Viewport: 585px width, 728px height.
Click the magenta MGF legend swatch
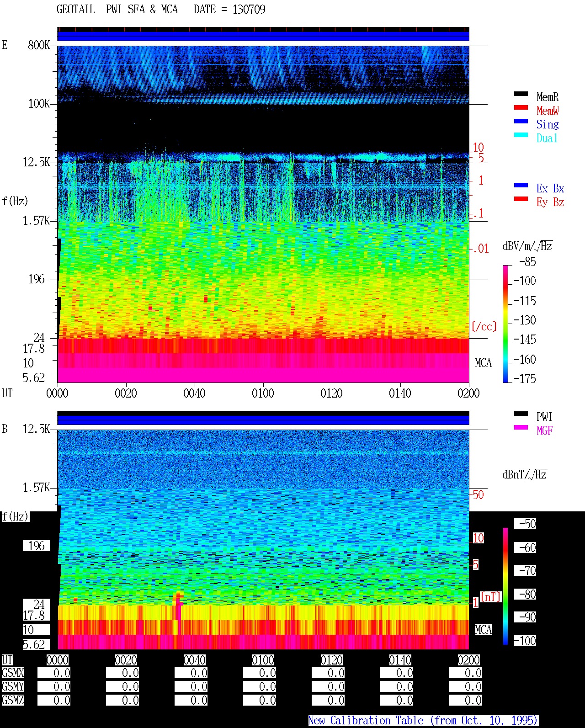[521, 427]
